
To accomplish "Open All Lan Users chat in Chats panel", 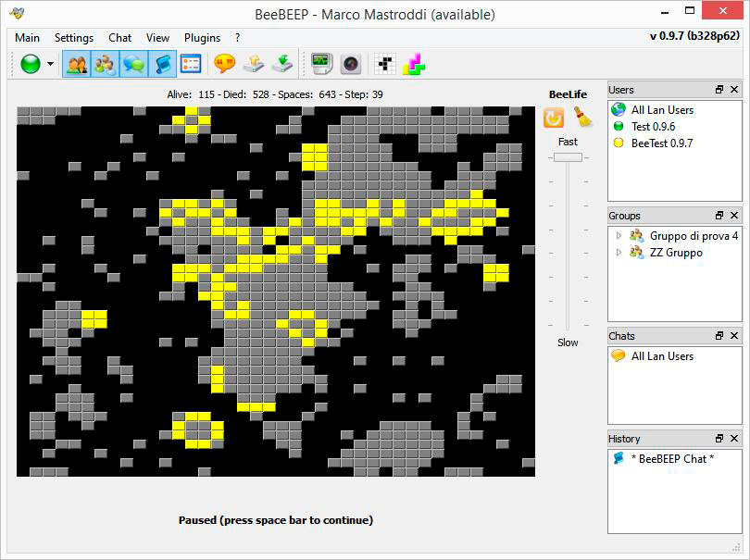I will click(674, 356).
